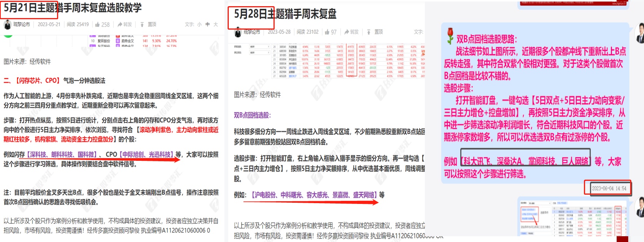Click the 图片来源: 经传软件 caption in the 5月21日 article
This screenshot has height=242, width=644.
(x=27, y=62)
